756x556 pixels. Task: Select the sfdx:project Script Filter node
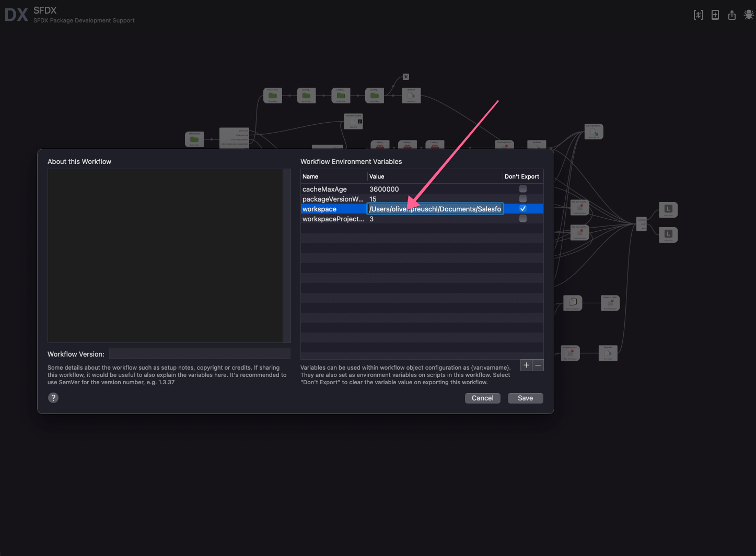click(x=194, y=139)
